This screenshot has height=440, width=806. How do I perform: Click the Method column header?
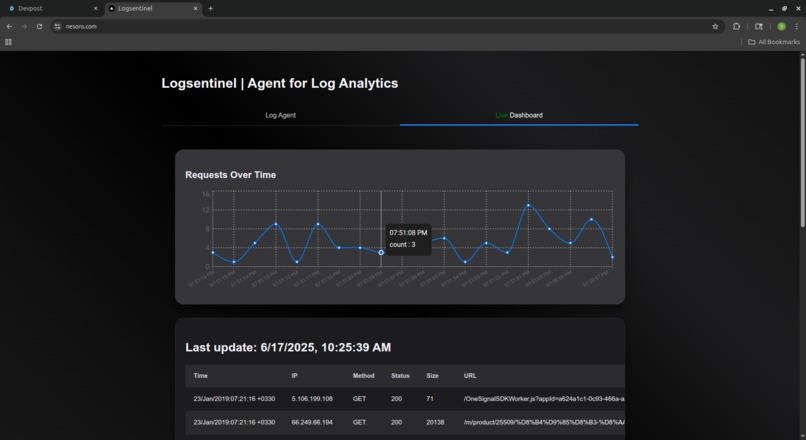point(363,376)
